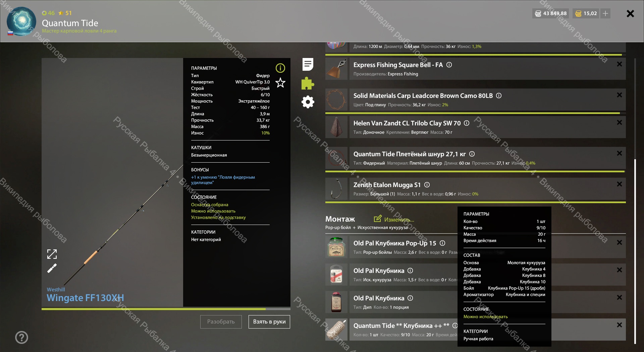Show info for Helen Van Zandt Trilob Clay
The width and height of the screenshot is (644, 352).
coord(467,123)
